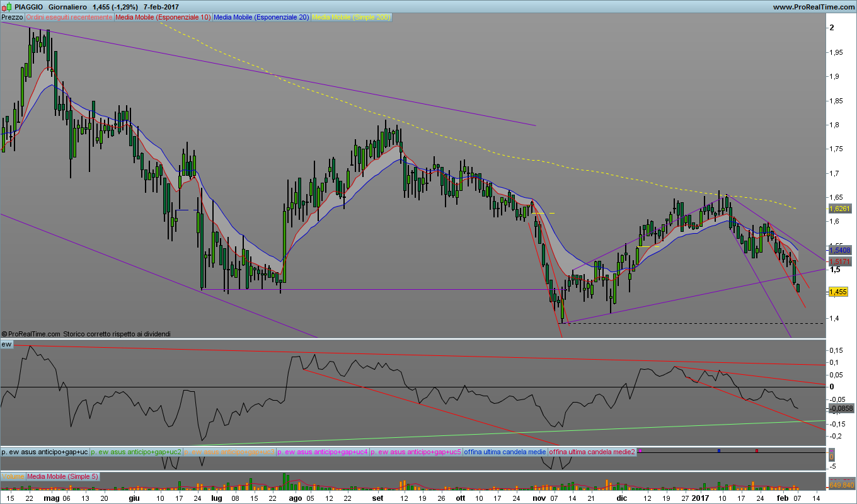This screenshot has width=857, height=504.
Task: Click the 'ago' month label on time axis
Action: click(x=295, y=497)
